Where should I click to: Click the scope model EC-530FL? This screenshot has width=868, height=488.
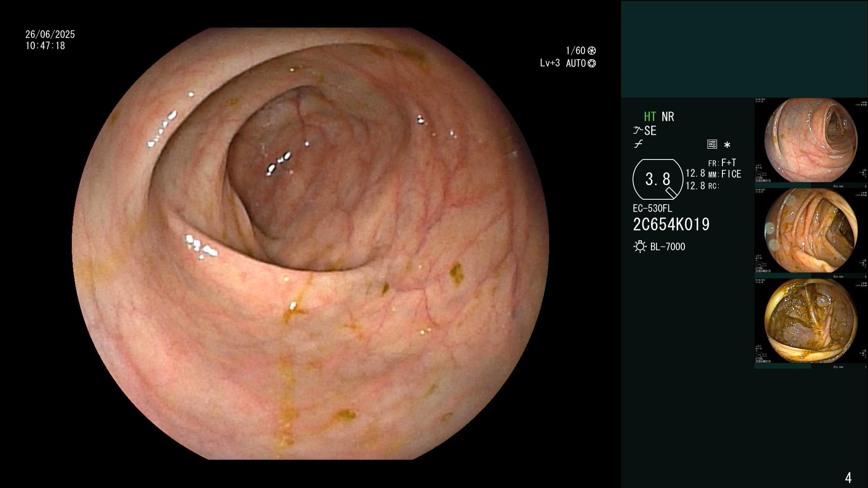(652, 209)
